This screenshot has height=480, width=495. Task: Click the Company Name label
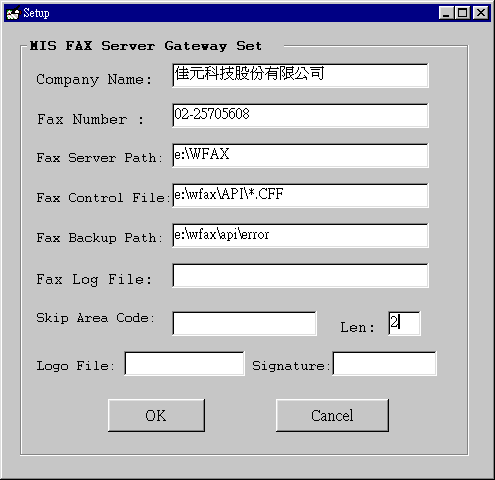[x=94, y=80]
